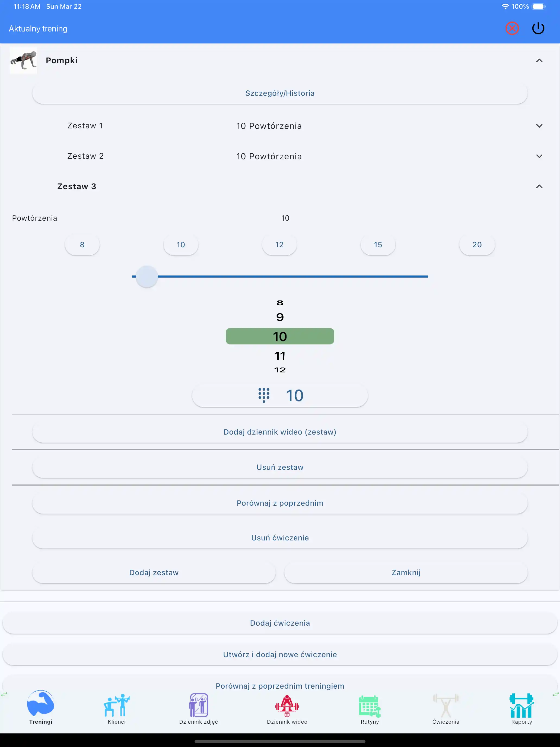Expand Zestaw 1 row chevron
Viewport: 560px width, 747px height.
pyautogui.click(x=539, y=126)
